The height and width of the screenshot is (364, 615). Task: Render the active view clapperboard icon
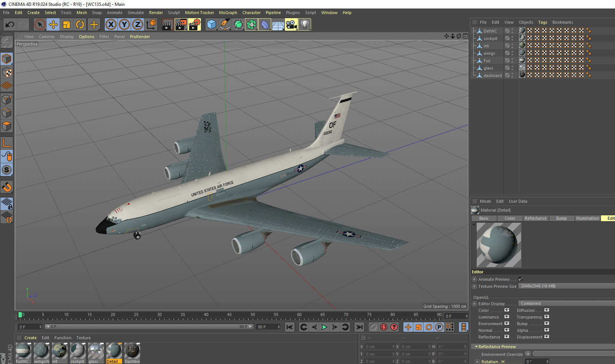point(168,25)
